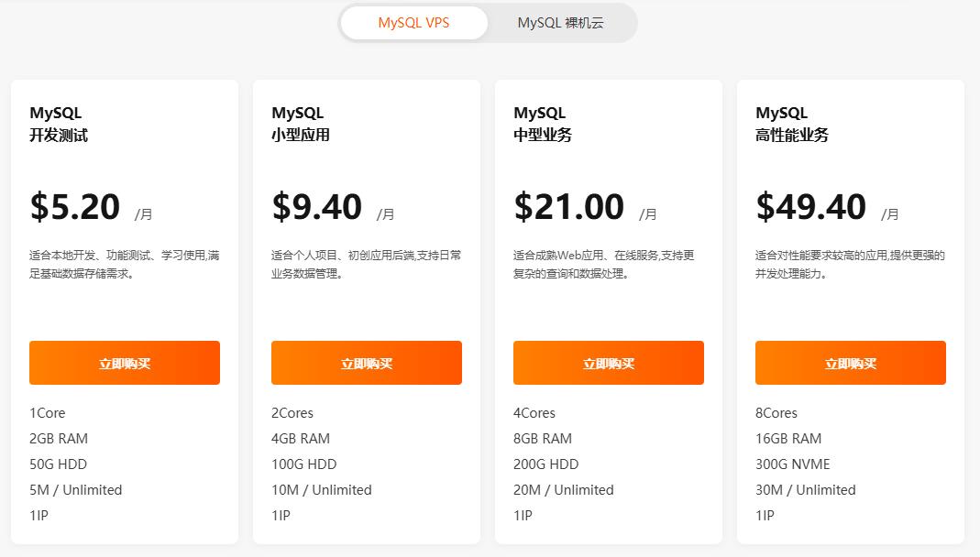Click the tab switcher pill container
The height and width of the screenshot is (557, 980).
click(x=488, y=22)
